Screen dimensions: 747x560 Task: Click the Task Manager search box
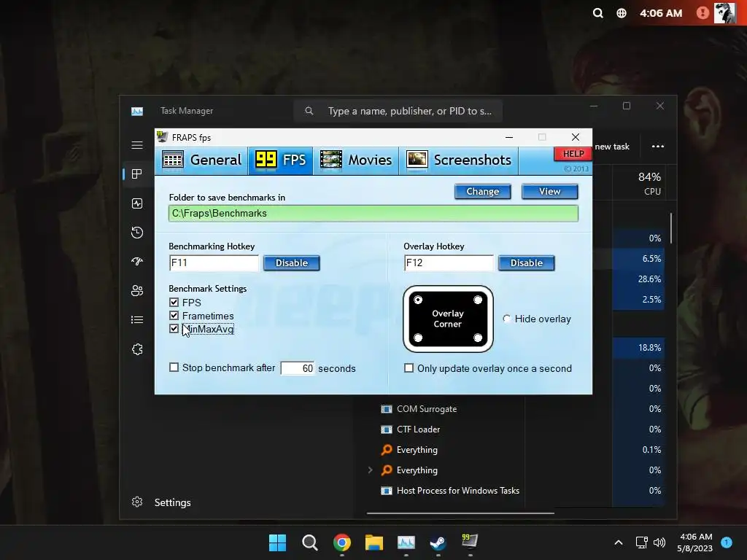click(398, 111)
